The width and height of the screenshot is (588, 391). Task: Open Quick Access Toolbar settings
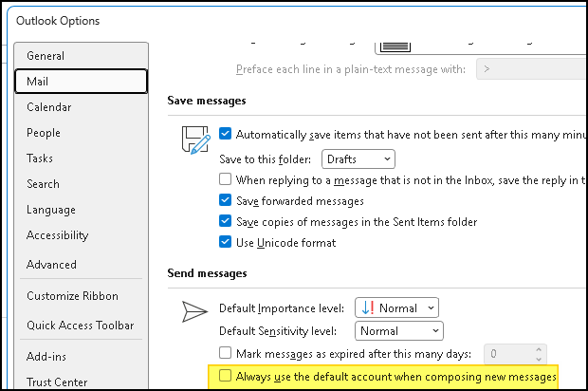click(x=81, y=325)
